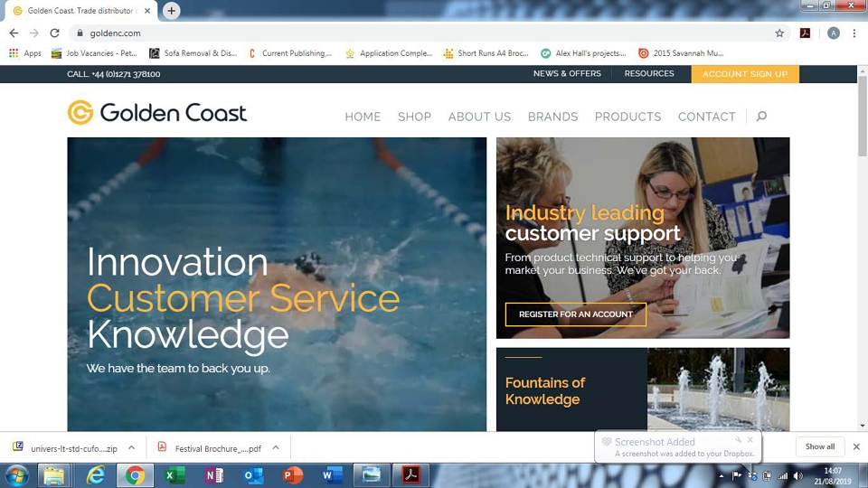The width and height of the screenshot is (868, 488).
Task: Open Excel from the taskbar
Action: [175, 475]
